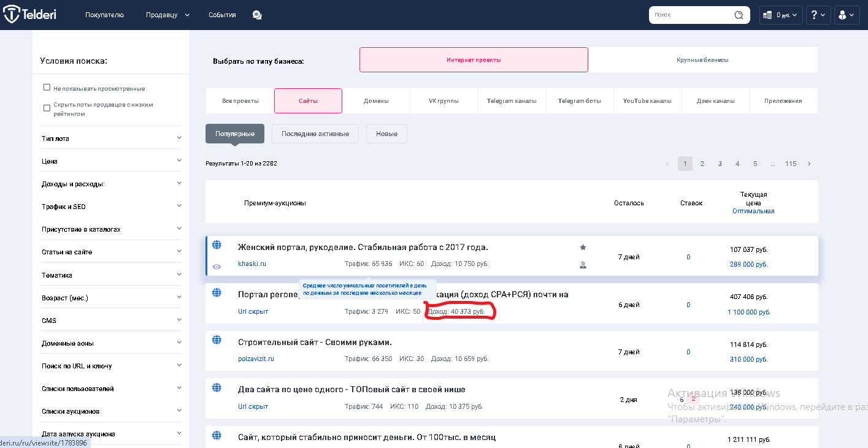Expand Списки пользователей filter
Viewport: 868px width, 448px height.
point(111,388)
